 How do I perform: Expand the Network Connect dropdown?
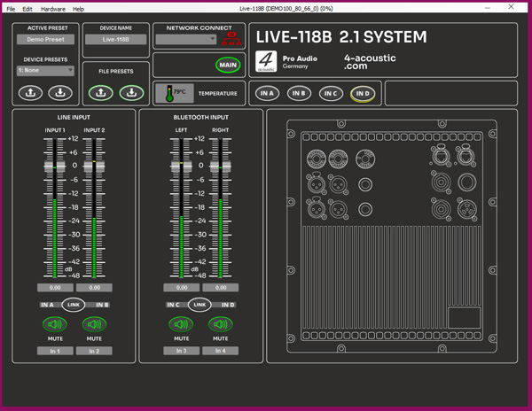[x=184, y=40]
